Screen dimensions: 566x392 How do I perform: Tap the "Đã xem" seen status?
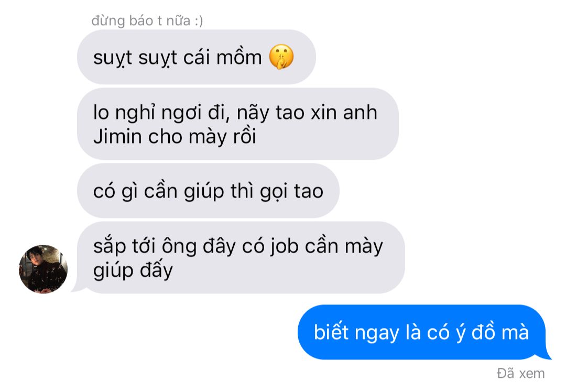[520, 373]
